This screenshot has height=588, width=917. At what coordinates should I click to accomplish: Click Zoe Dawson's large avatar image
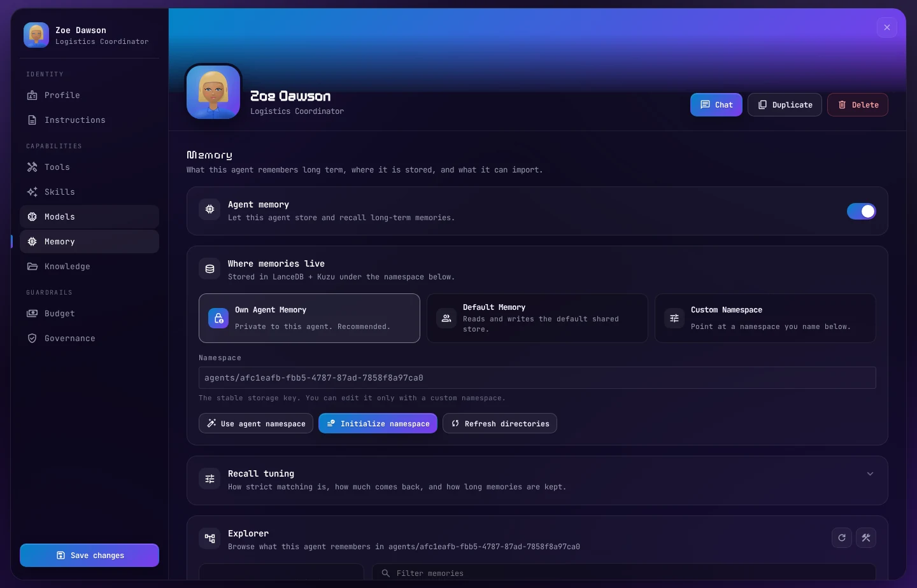coord(213,92)
